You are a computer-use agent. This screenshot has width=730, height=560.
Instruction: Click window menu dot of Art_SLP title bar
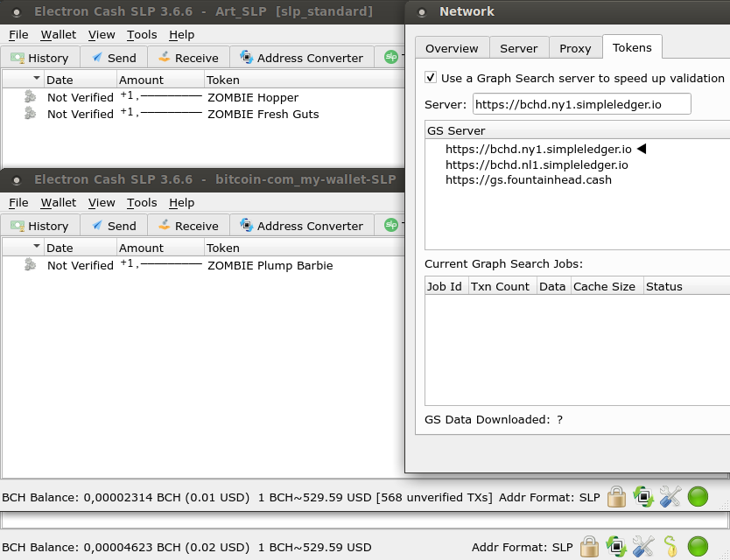17,12
